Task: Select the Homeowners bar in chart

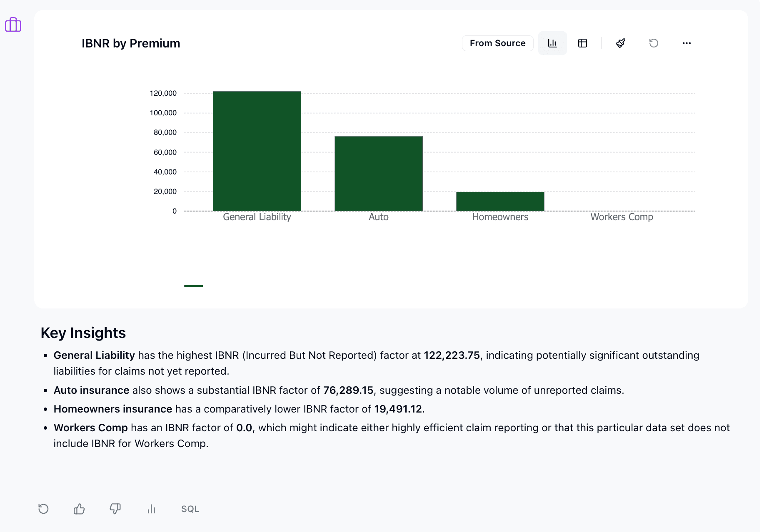Action: tap(500, 201)
